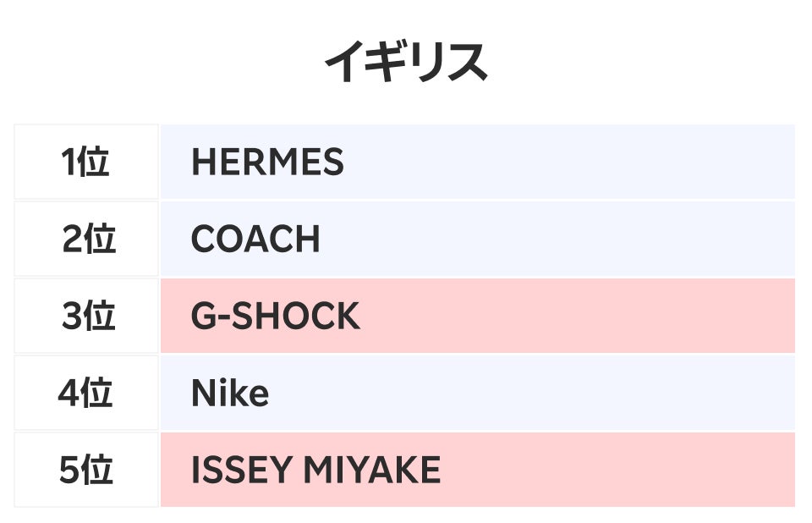This screenshot has width=812, height=523.
Task: Click the G-SHOCK brand name
Action: pyautogui.click(x=275, y=317)
